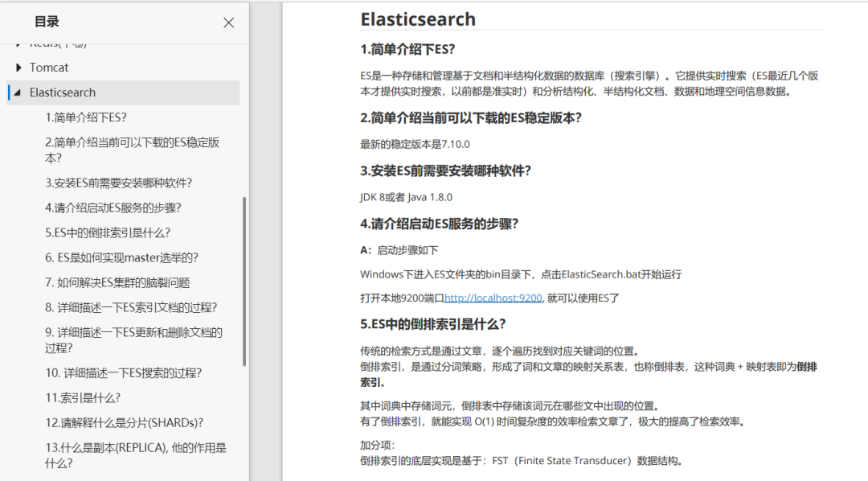Image resolution: width=868 pixels, height=481 pixels.
Task: Go to 2.简单介绍当前可以下载的ES稳定版本? in the contents
Action: pos(133,150)
